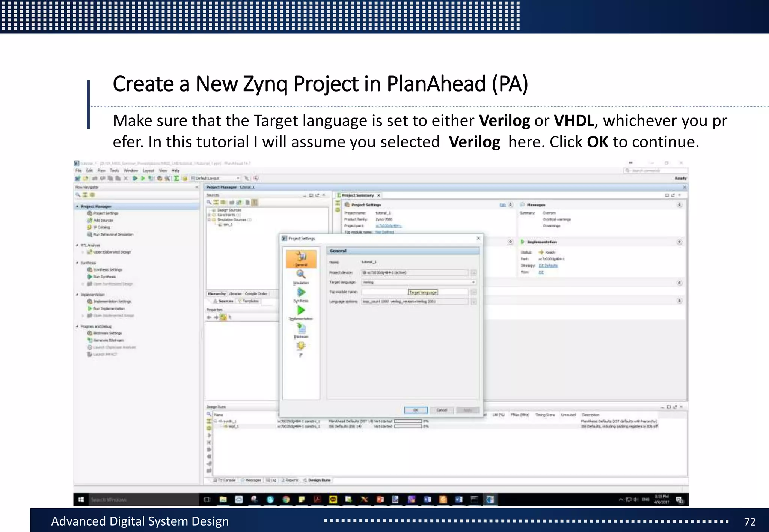Click Windows Start button on taskbar
Screen dimensions: 769x532
81,500
